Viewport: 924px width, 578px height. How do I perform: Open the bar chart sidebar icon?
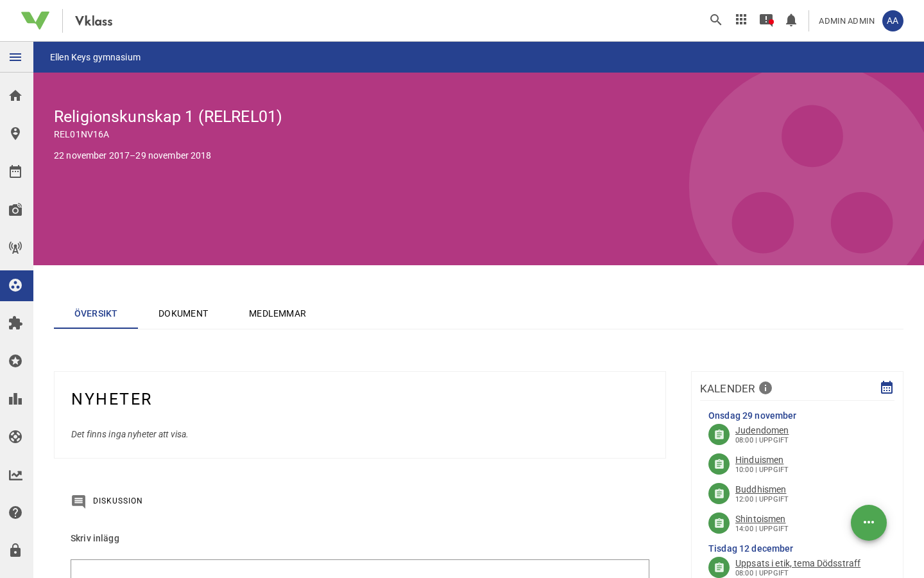(15, 399)
